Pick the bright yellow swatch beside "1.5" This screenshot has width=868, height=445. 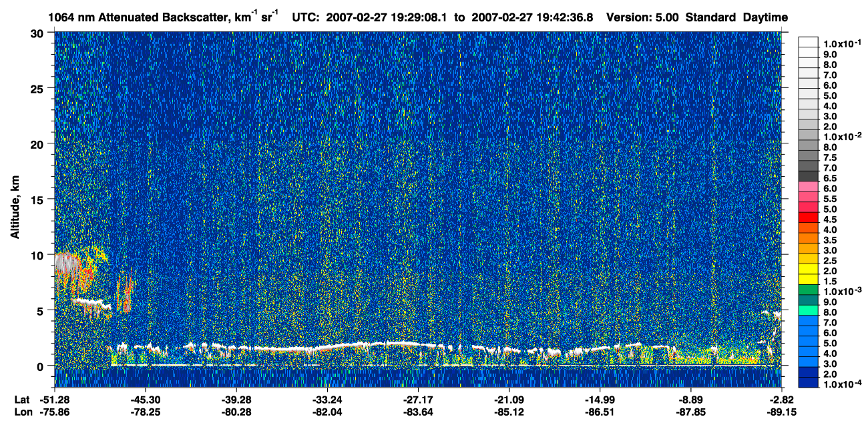coord(809,280)
